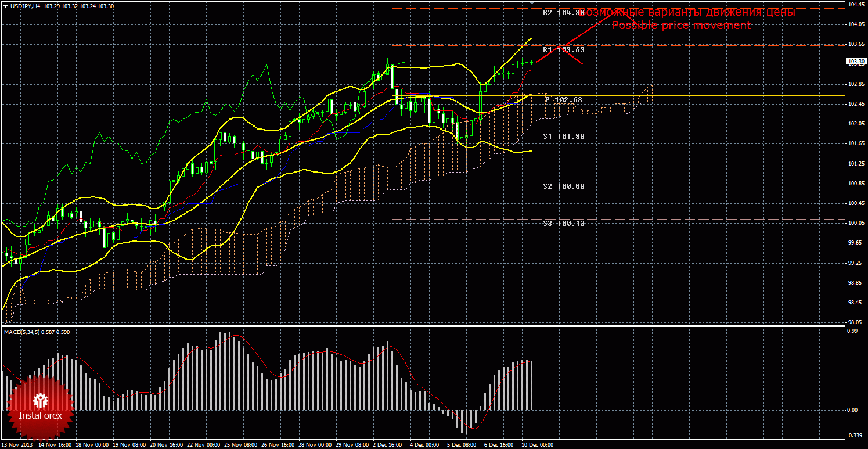
Task: Click the 'Possible price movement' annotation
Action: point(681,25)
